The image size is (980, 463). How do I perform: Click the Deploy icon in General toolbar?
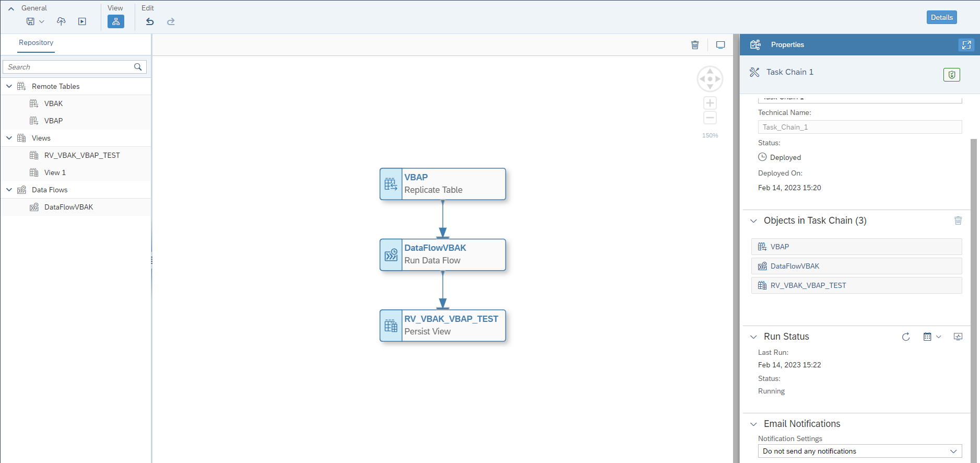point(61,21)
